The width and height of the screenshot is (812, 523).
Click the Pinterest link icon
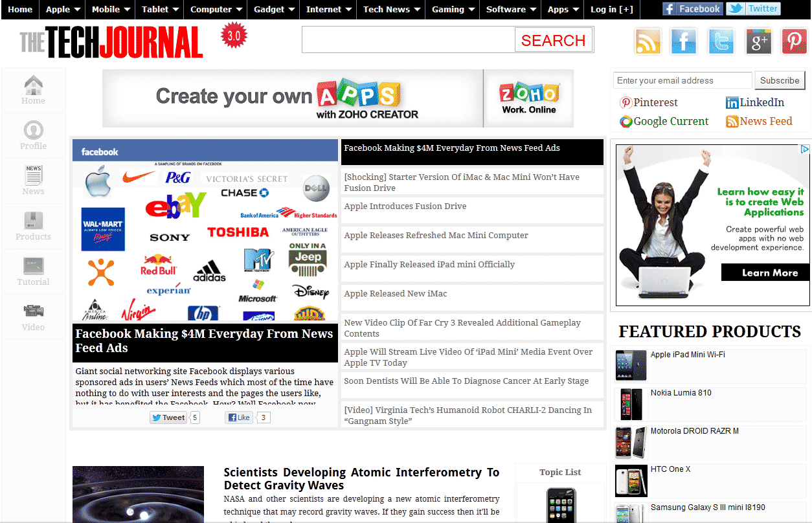[626, 102]
